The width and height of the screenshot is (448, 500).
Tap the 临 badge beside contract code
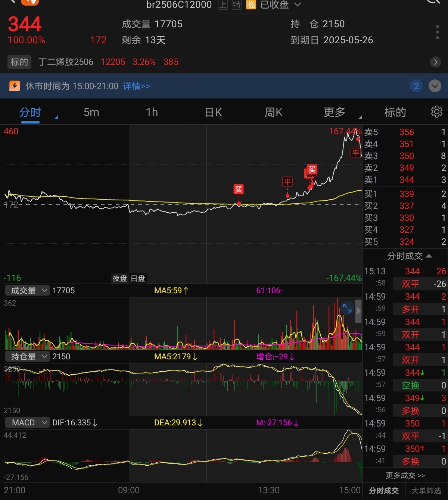click(251, 4)
